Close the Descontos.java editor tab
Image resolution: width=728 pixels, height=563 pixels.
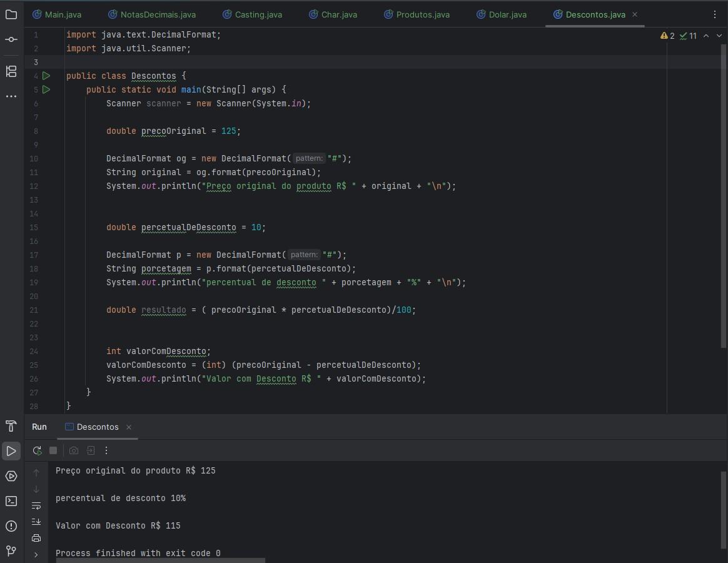(x=635, y=14)
